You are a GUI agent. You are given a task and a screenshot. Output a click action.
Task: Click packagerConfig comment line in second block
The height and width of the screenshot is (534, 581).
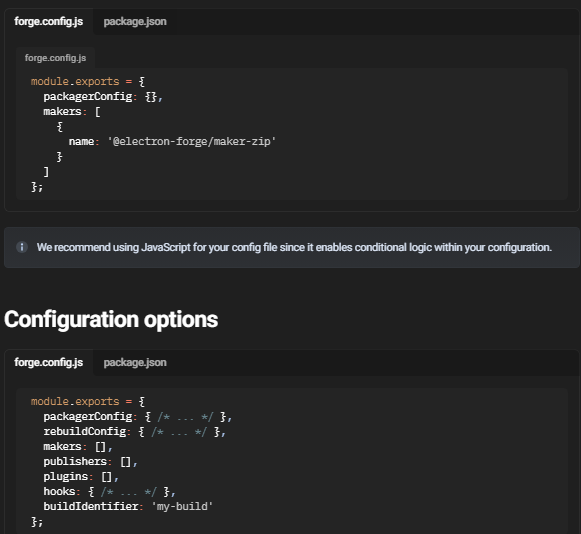(x=138, y=417)
